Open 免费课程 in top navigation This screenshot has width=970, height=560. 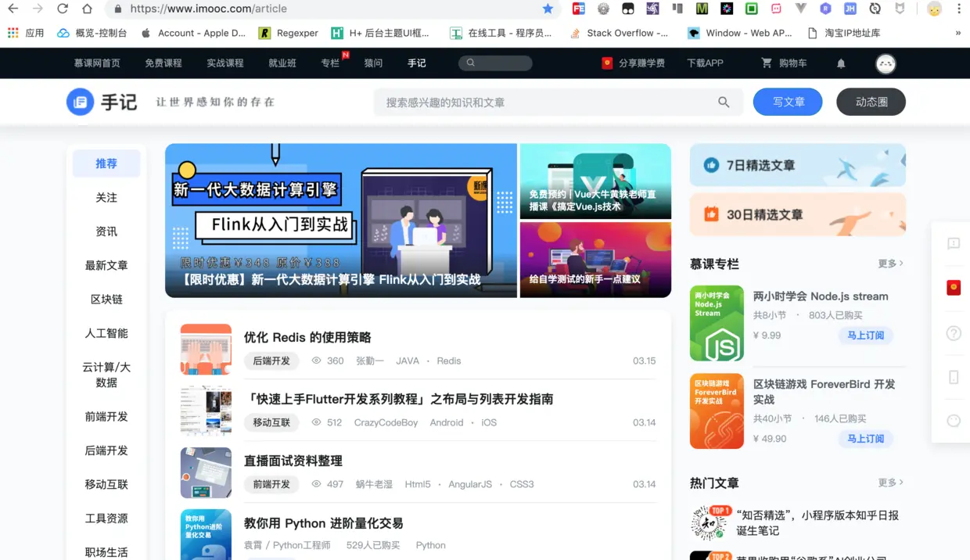163,63
